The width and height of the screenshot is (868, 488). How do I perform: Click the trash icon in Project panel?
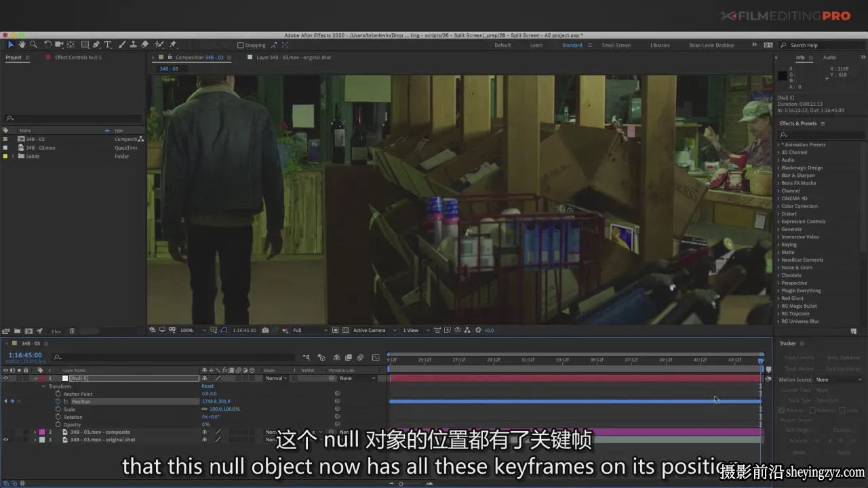(72, 331)
